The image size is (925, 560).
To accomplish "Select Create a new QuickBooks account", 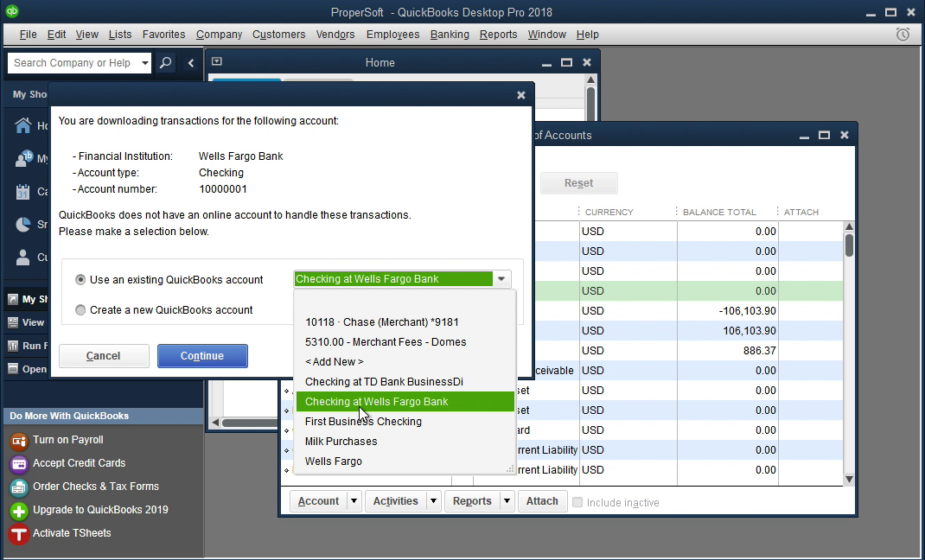I will pyautogui.click(x=80, y=310).
